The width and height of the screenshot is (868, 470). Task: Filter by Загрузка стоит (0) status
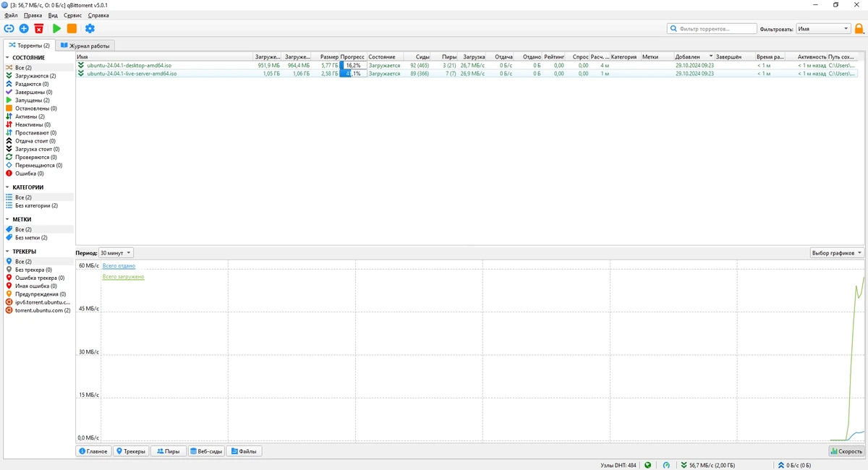point(37,149)
